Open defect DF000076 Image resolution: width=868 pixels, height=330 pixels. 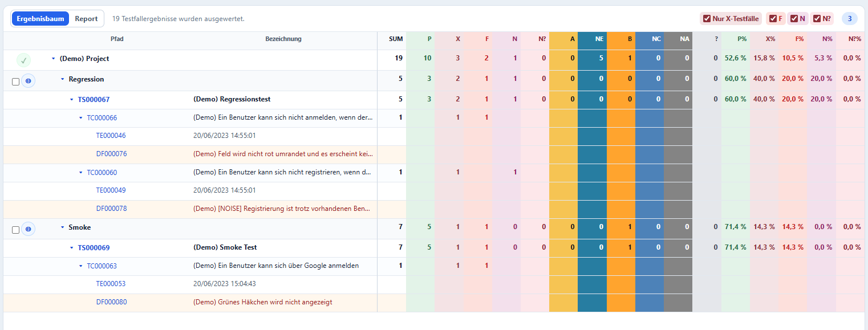click(111, 154)
